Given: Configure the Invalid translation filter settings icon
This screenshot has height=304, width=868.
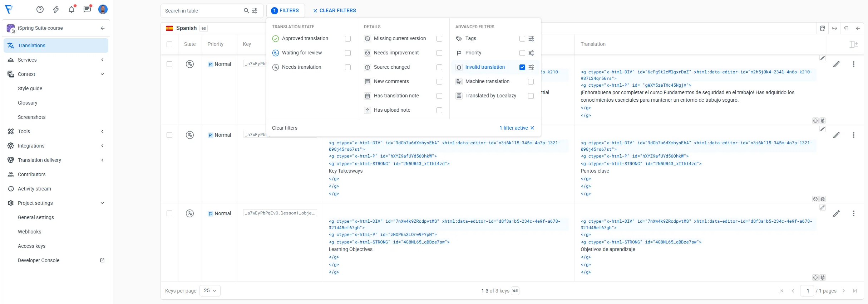Looking at the screenshot, I should click(x=531, y=67).
